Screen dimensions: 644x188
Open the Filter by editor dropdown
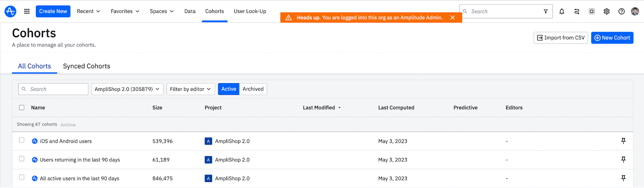tap(190, 89)
